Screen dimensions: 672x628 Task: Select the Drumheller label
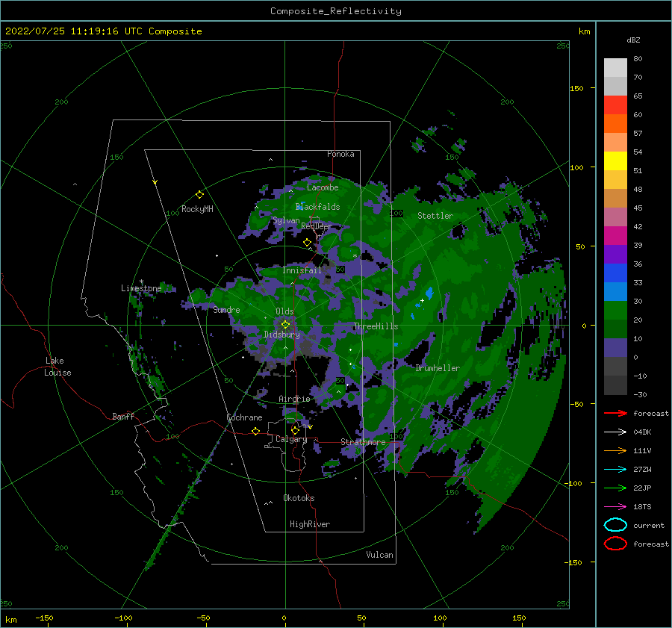click(438, 368)
